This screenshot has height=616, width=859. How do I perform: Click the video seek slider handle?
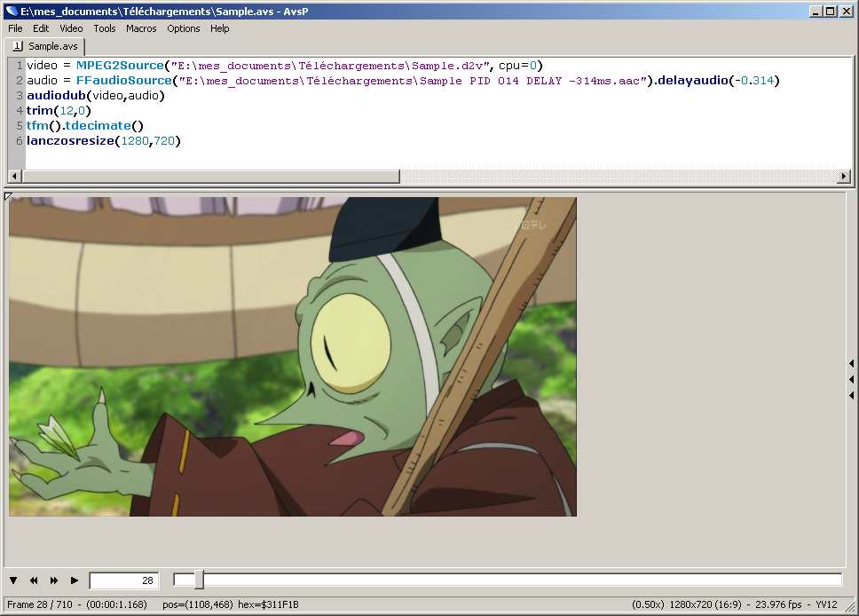(199, 580)
